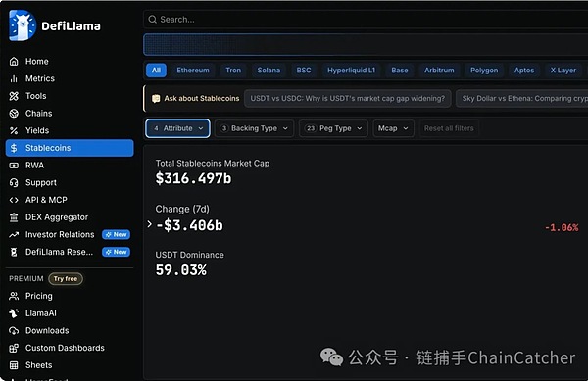Click the Metrics bar-chart icon
The height and width of the screenshot is (381, 588).
click(x=14, y=78)
